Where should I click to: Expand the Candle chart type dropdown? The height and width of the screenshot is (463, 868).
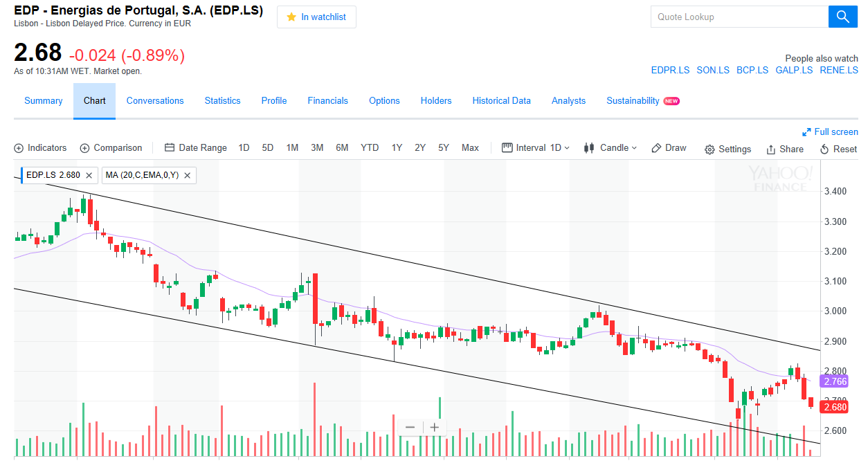click(x=611, y=148)
